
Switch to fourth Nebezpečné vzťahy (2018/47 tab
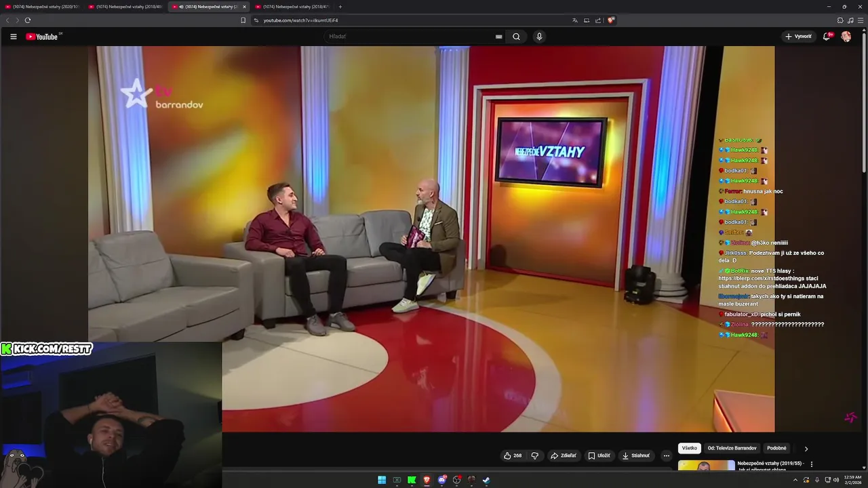[292, 7]
